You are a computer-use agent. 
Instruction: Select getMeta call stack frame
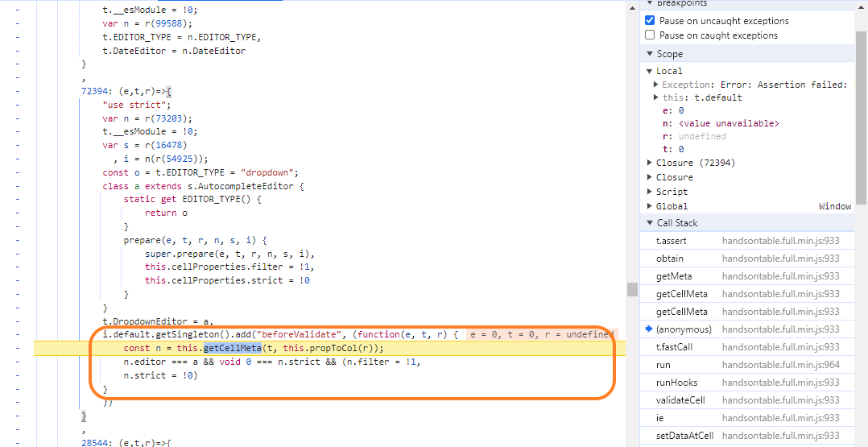point(746,275)
